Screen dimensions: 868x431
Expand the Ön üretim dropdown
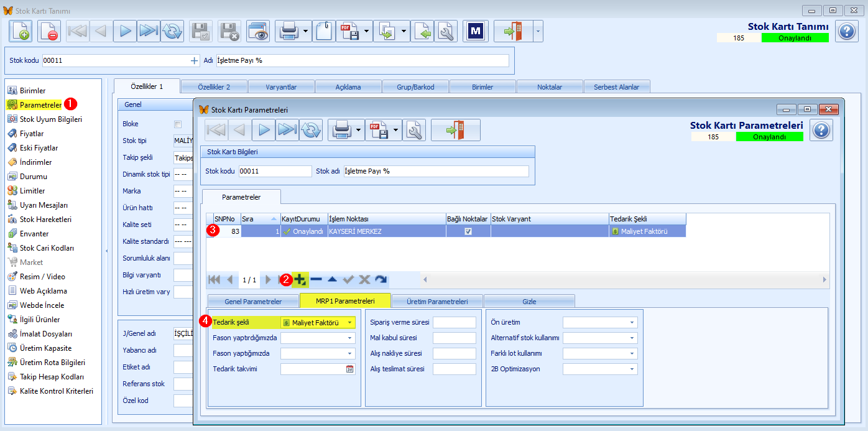coord(632,322)
